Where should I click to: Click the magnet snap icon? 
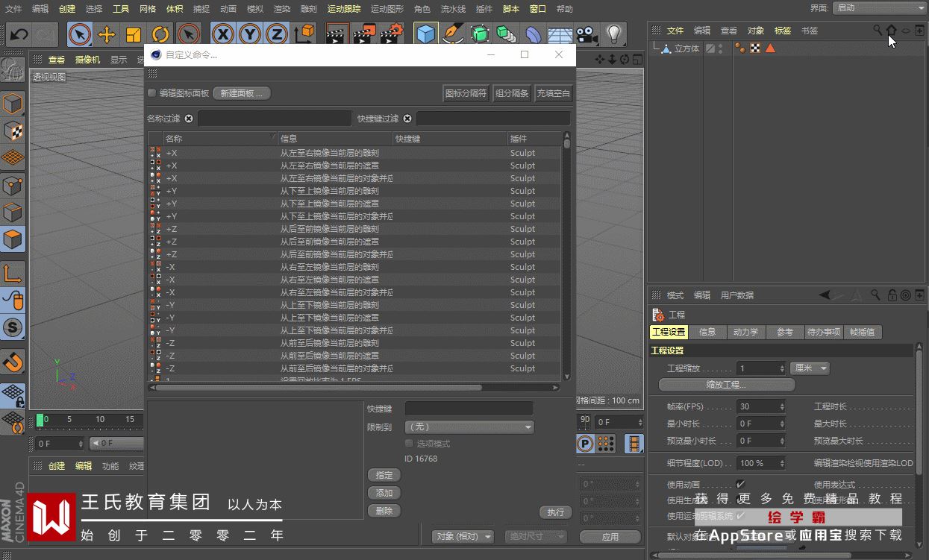[x=13, y=362]
